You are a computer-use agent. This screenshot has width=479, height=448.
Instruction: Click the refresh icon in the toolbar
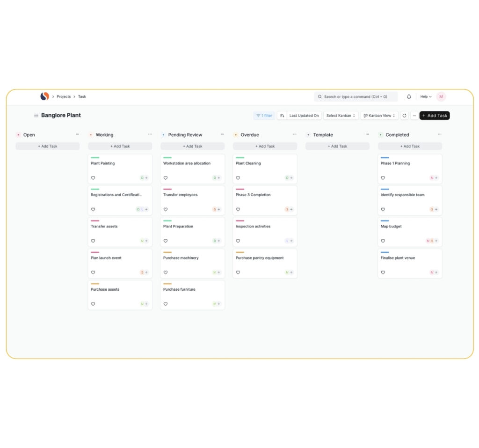coord(404,116)
